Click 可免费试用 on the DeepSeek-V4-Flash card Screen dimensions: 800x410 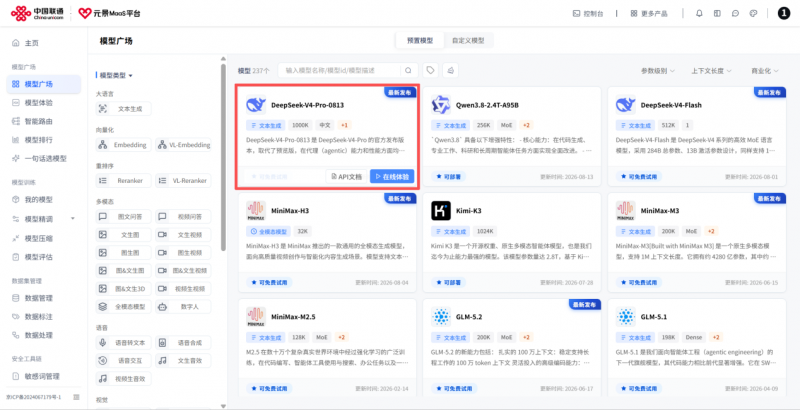pyautogui.click(x=639, y=176)
